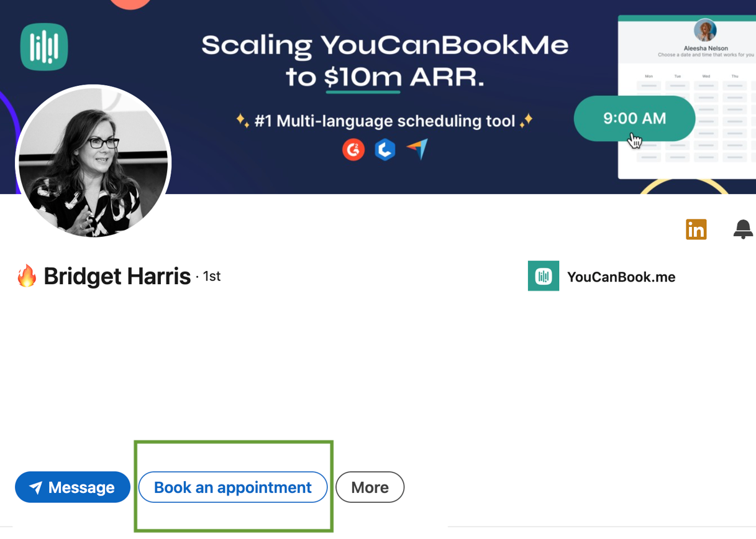The image size is (756, 539).
Task: Click the paper plane arrow badge icon
Action: point(417,149)
